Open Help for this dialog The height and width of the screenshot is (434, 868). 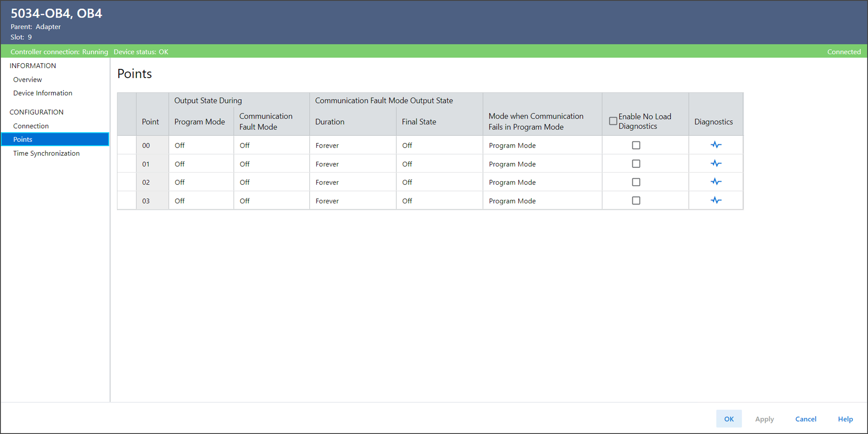845,419
